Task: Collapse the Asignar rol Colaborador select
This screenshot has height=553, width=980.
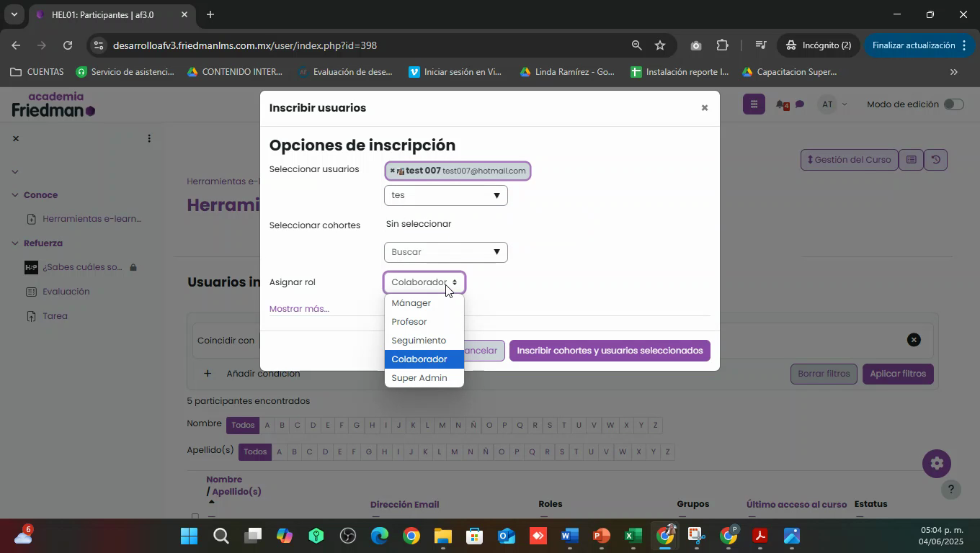Action: pos(424,282)
